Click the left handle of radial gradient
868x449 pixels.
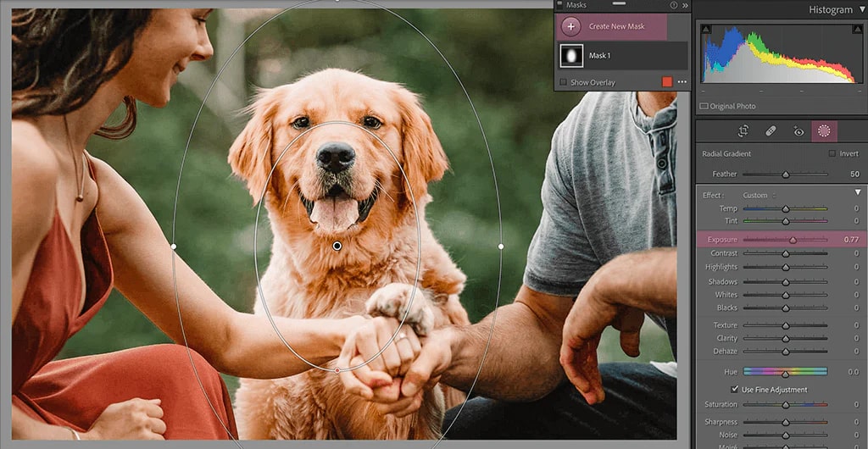pyautogui.click(x=174, y=247)
